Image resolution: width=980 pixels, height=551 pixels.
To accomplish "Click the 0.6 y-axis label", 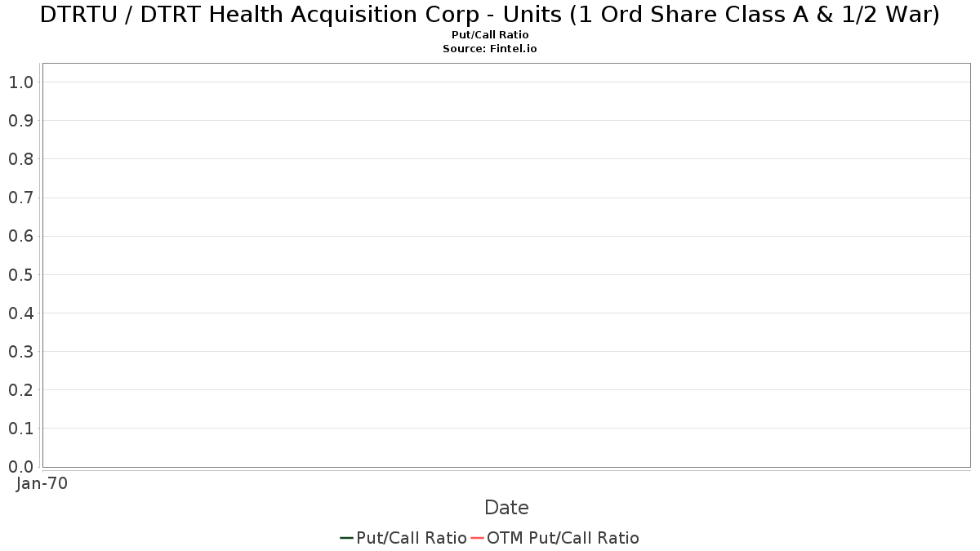I will point(20,236).
